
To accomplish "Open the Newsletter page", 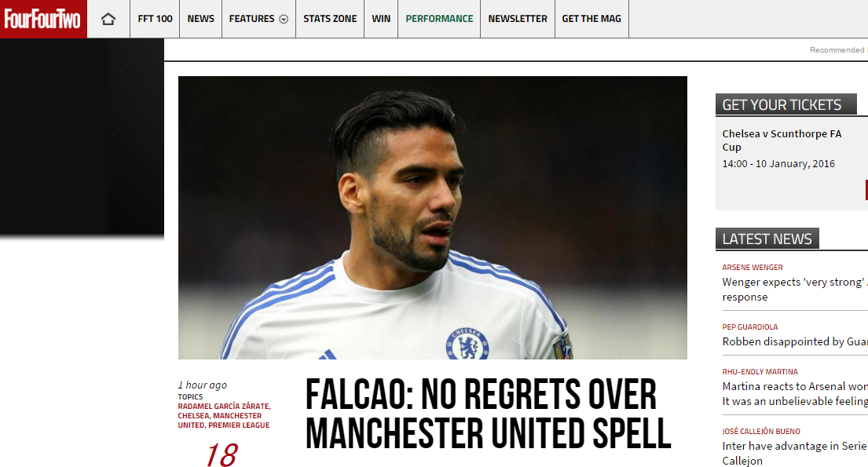I will coord(518,19).
